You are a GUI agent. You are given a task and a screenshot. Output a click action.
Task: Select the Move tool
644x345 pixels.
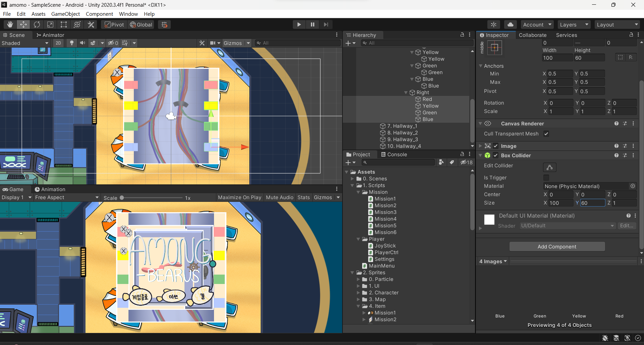pos(23,24)
